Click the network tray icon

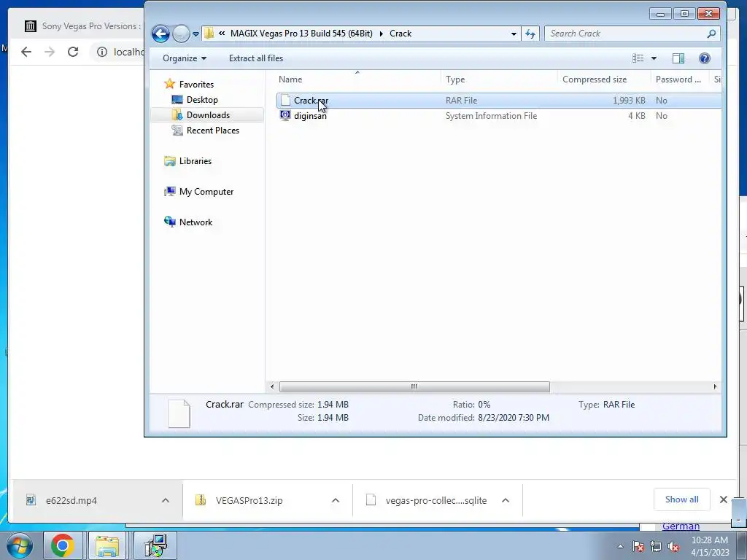[x=656, y=547]
